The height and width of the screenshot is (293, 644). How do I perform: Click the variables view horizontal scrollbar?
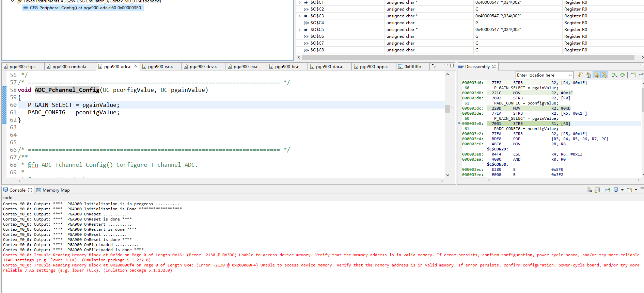(x=468, y=58)
